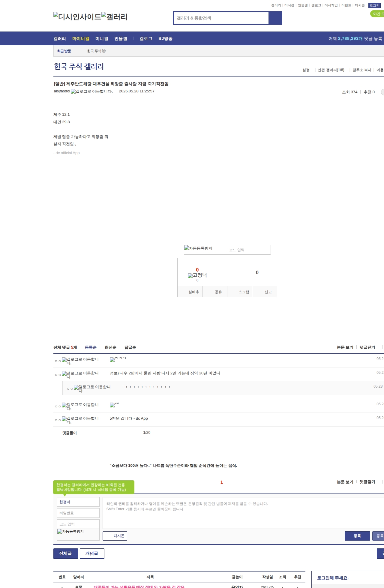The height and width of the screenshot is (588, 384).
Task: Click the comment form 코드 입력 field
Action: (78, 524)
